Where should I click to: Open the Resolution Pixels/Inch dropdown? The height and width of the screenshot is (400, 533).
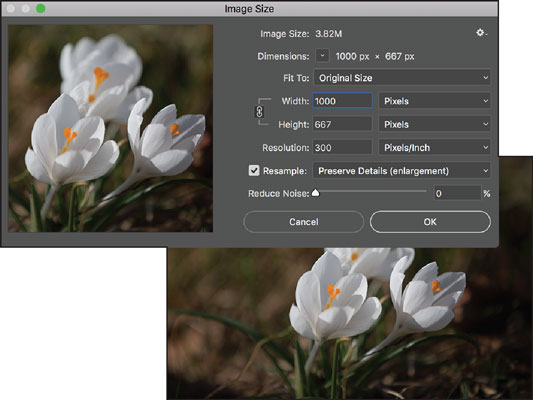click(x=434, y=148)
